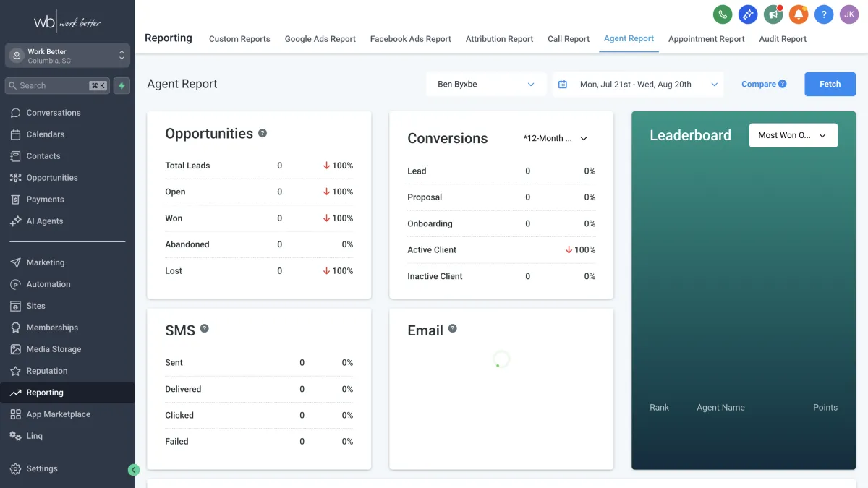The height and width of the screenshot is (488, 868).
Task: Click the blue Fetch button
Action: point(830,84)
